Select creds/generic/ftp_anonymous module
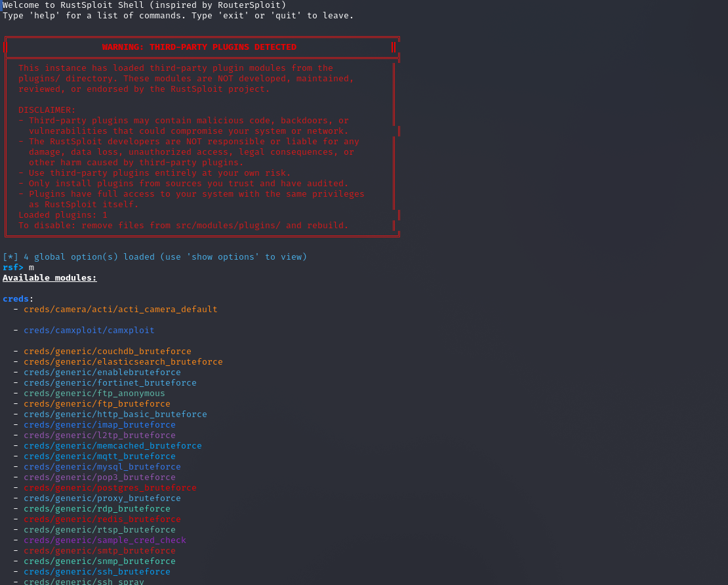 (x=94, y=393)
